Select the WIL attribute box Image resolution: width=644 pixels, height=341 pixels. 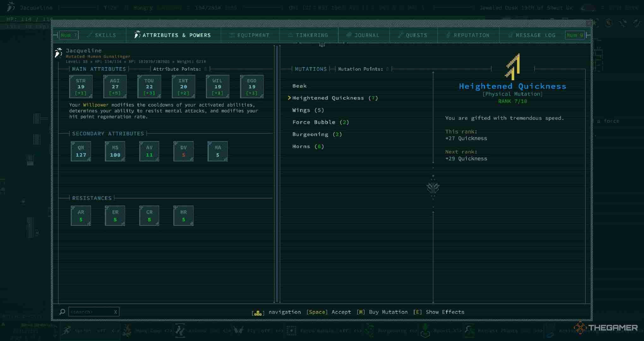point(218,87)
